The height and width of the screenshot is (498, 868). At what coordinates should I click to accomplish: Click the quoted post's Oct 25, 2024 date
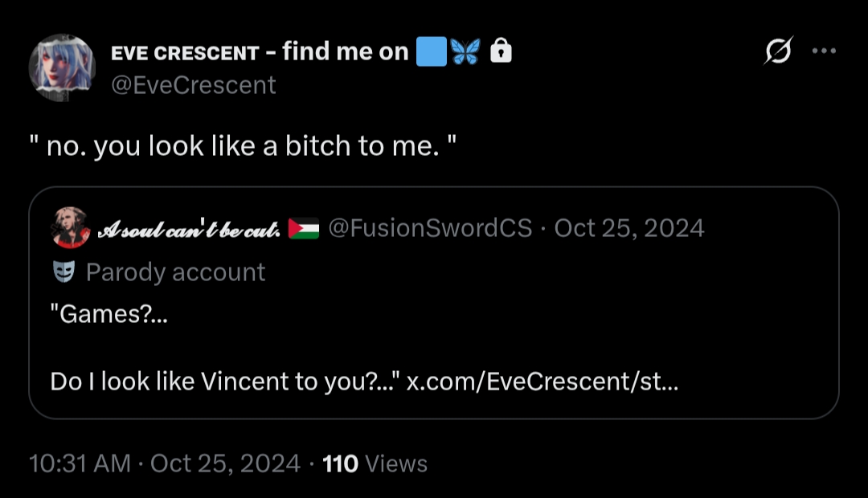point(629,229)
